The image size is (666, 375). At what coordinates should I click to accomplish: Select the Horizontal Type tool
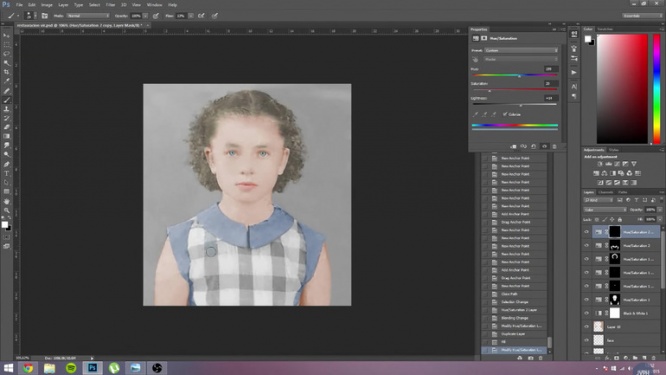[6, 173]
